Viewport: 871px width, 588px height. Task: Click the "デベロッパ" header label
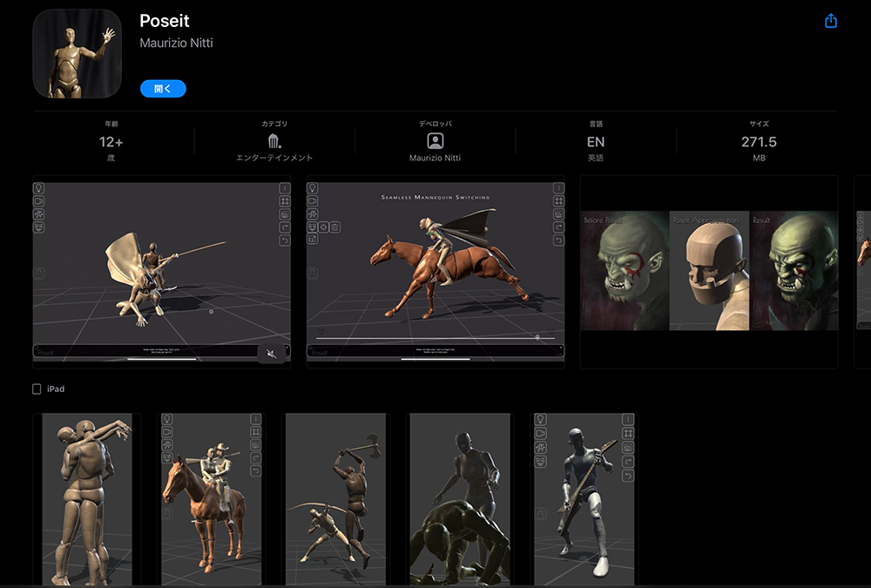coord(435,124)
